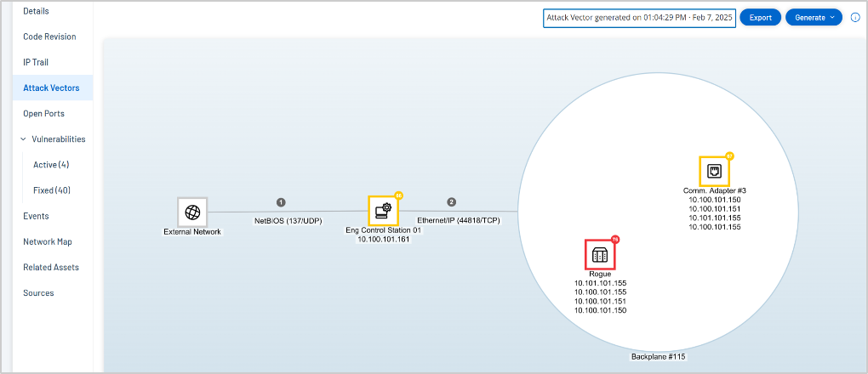The height and width of the screenshot is (374, 868).
Task: Click the Ethernet/IP (44818/TCP) link label
Action: coord(459,220)
